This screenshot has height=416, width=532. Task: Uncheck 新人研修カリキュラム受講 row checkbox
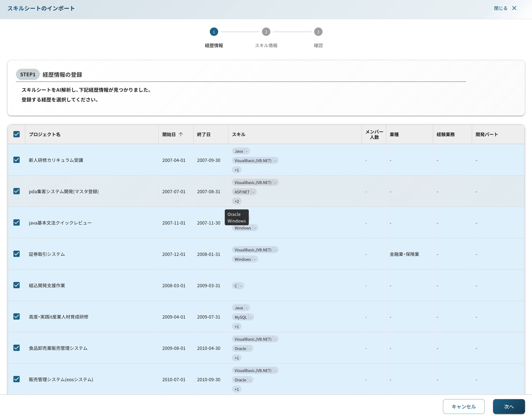17,160
